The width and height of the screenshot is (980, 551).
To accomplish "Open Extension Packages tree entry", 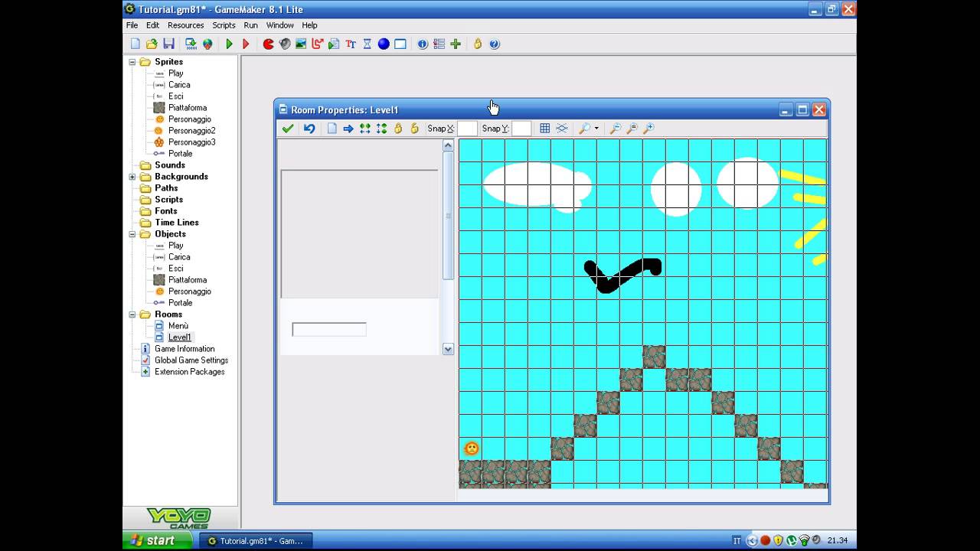I will [x=190, y=372].
